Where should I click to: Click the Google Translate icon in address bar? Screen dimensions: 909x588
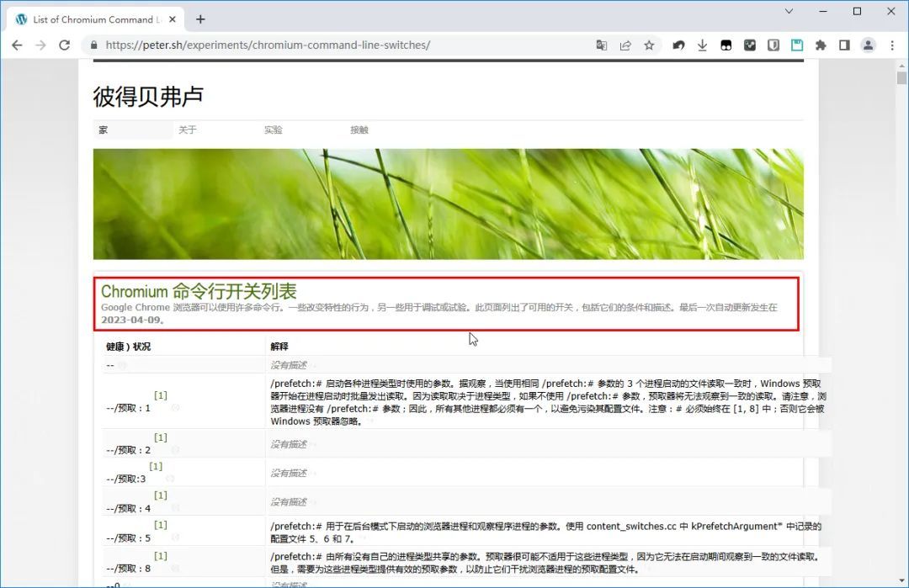pos(601,45)
